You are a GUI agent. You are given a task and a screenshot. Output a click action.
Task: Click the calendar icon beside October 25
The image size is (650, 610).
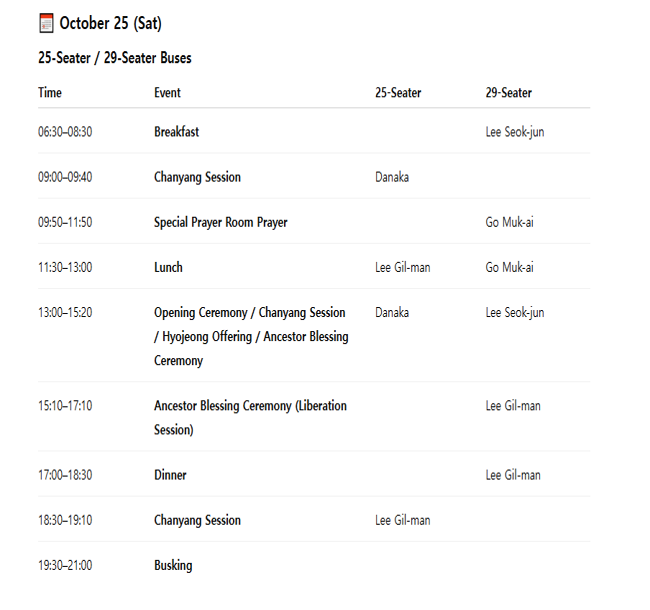click(x=46, y=23)
